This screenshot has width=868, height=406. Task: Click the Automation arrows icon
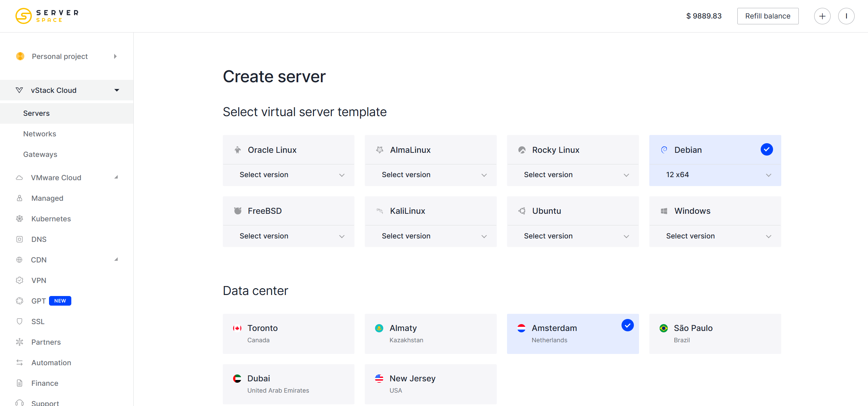click(x=20, y=362)
